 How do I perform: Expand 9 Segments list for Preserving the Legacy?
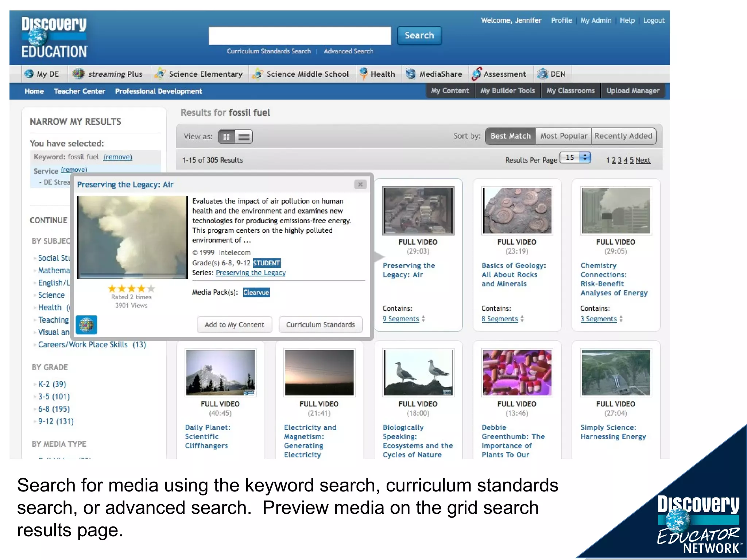(403, 319)
